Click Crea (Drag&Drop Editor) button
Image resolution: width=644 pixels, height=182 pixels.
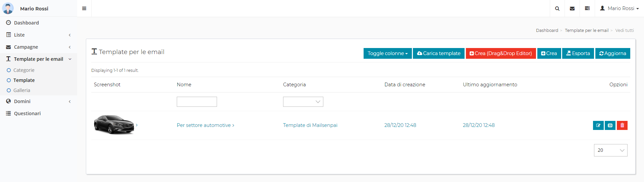500,53
